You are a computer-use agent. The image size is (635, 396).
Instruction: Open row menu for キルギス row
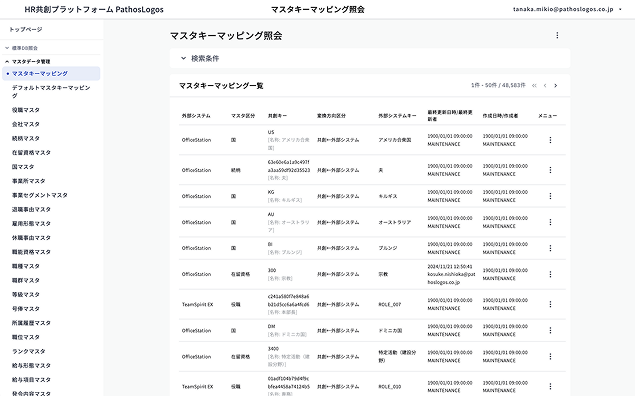(550, 196)
